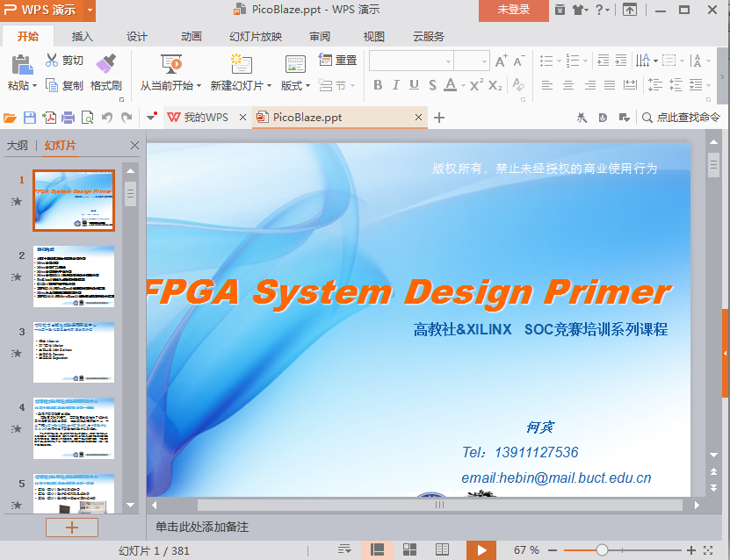Toggle normal view button in status bar
Image resolution: width=730 pixels, height=560 pixels.
(x=377, y=549)
